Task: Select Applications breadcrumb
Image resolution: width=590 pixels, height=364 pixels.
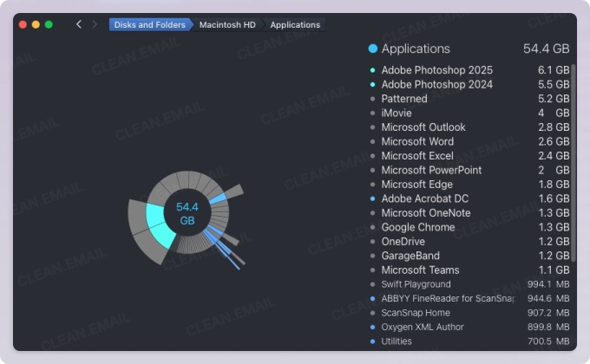Action: pyautogui.click(x=295, y=25)
